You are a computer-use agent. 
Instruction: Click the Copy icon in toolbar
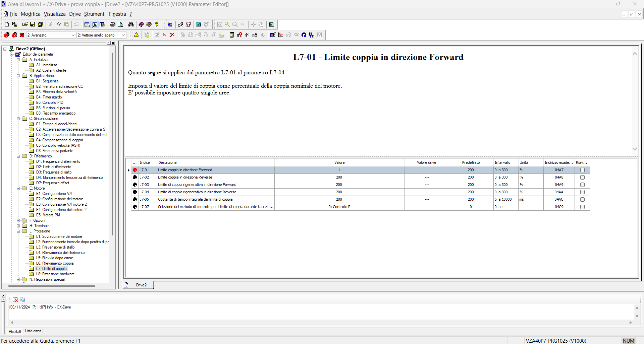point(58,24)
